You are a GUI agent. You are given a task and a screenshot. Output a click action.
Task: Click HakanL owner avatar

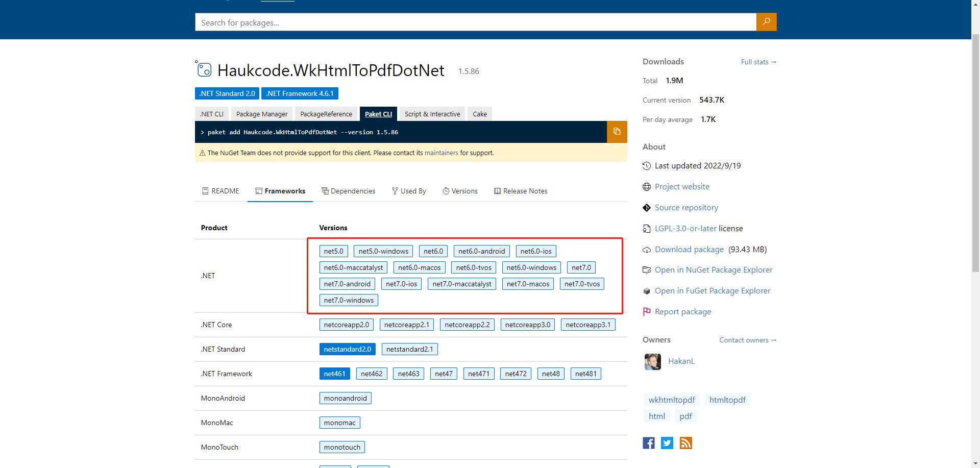click(653, 361)
